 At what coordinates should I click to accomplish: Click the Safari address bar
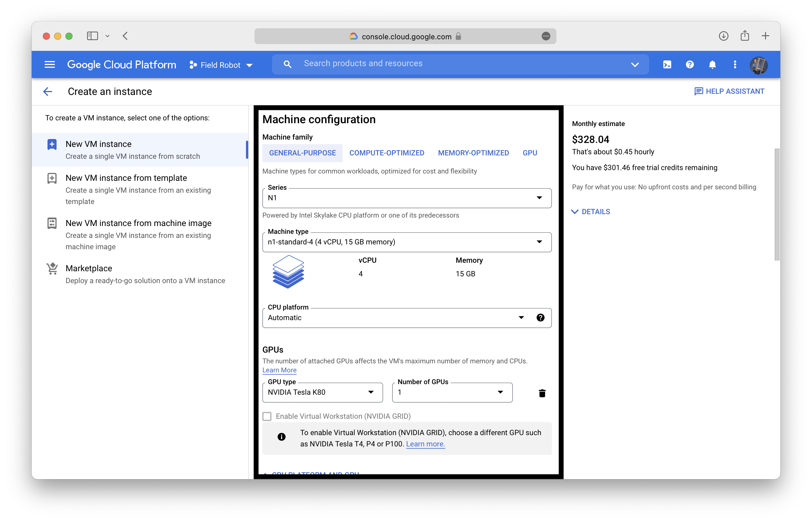pos(405,36)
